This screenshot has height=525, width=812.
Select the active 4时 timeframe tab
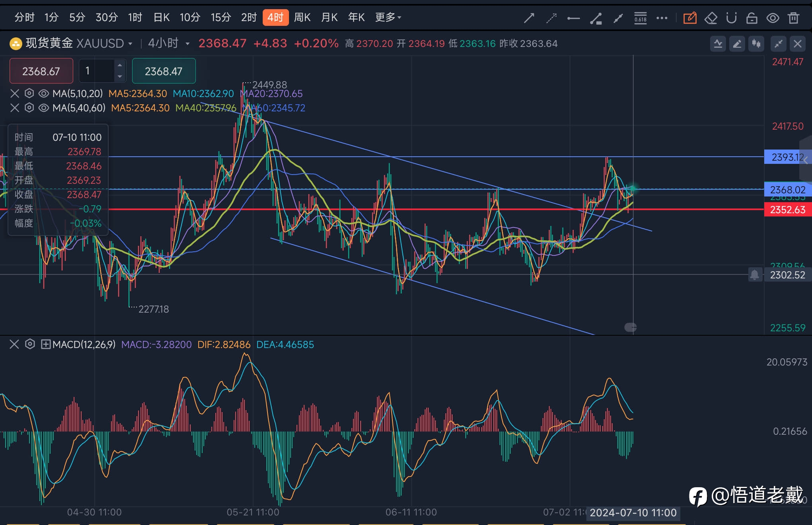point(275,17)
